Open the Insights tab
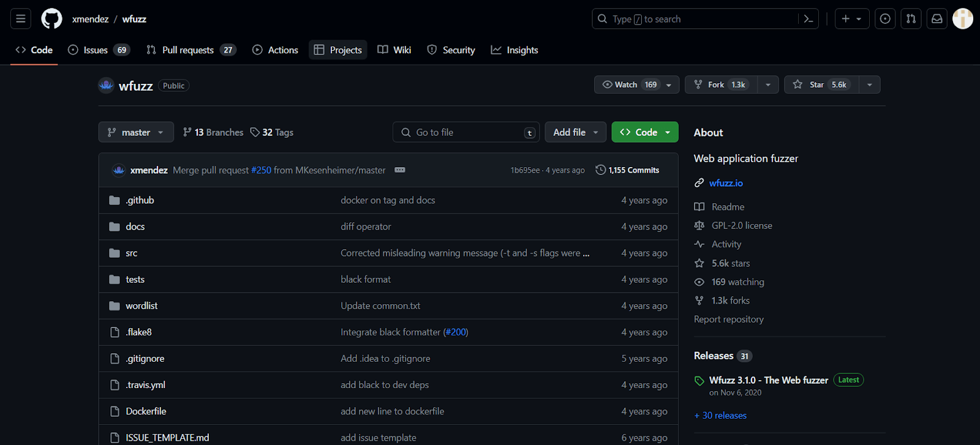 (x=514, y=50)
